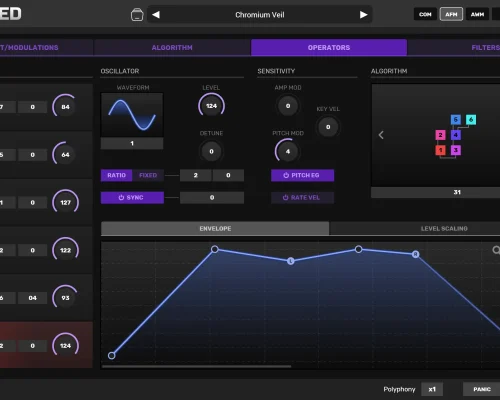Select operator 5 block in algorithm
Screen dimensions: 500x400
456,120
